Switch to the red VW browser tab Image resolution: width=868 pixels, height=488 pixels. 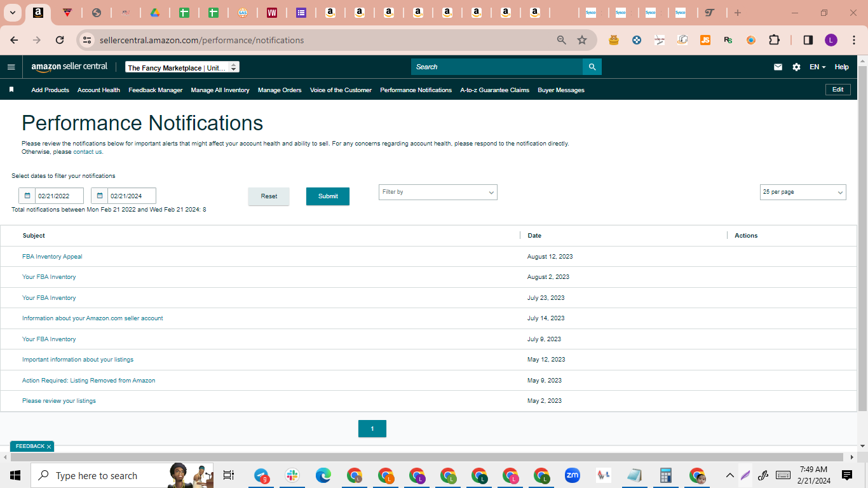[x=272, y=13]
